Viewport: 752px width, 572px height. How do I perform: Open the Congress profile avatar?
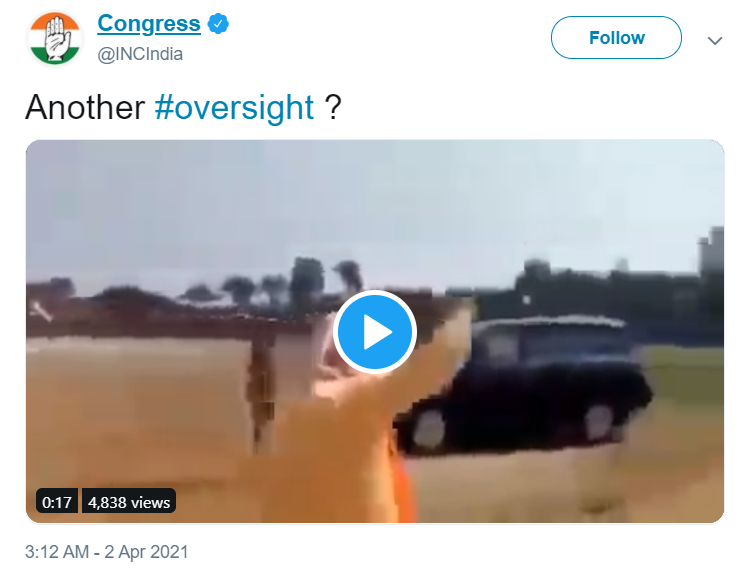55,38
